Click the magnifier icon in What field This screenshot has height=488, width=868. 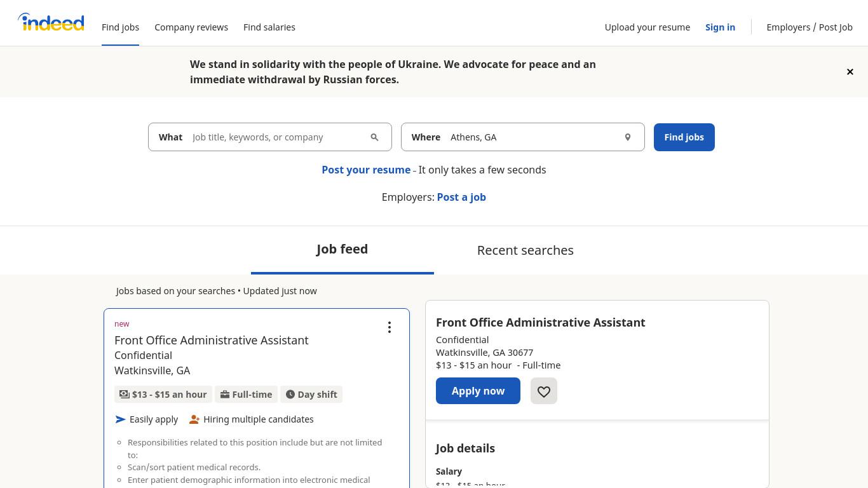pos(374,137)
